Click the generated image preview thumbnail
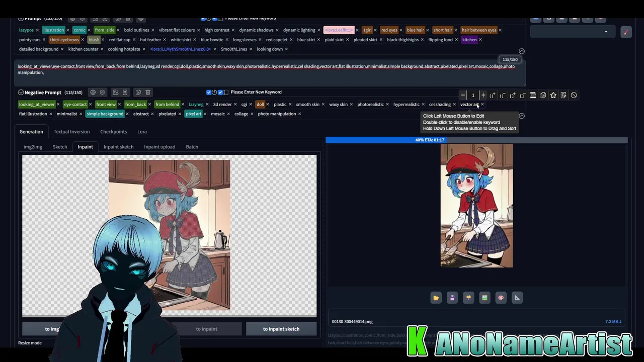This screenshot has height=362, width=644. click(476, 206)
